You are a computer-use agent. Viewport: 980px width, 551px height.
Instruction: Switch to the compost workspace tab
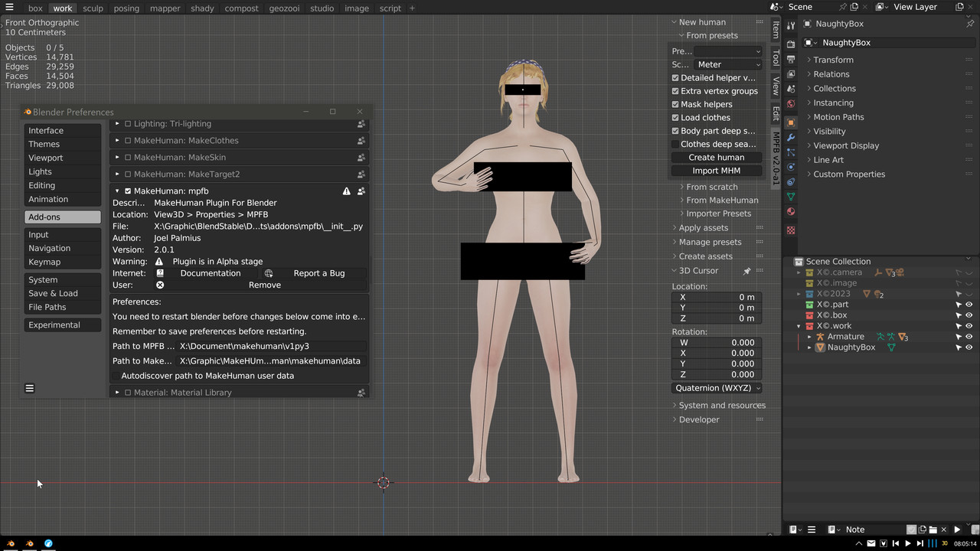[x=241, y=8]
